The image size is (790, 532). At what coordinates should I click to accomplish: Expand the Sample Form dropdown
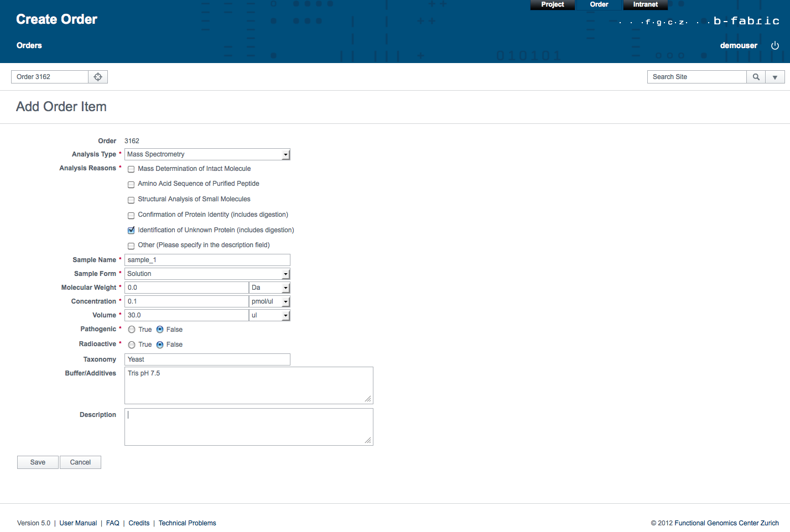(207, 274)
